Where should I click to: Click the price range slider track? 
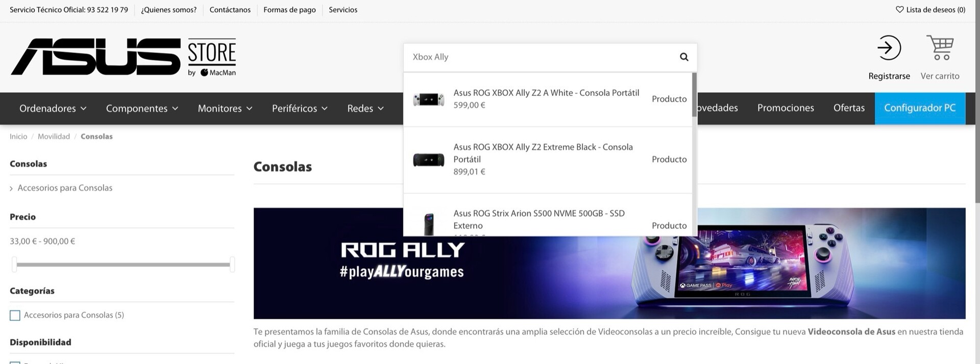pos(123,265)
